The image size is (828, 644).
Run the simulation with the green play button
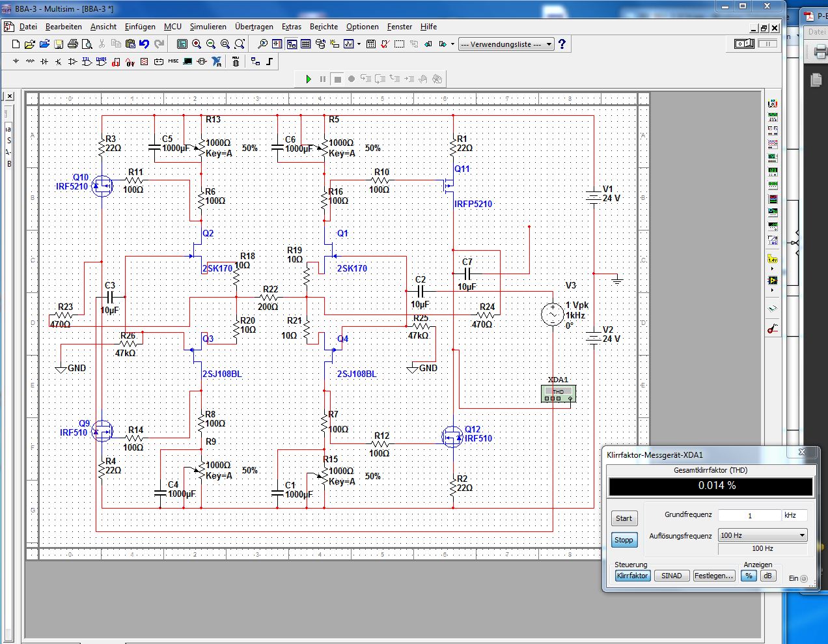[x=309, y=79]
